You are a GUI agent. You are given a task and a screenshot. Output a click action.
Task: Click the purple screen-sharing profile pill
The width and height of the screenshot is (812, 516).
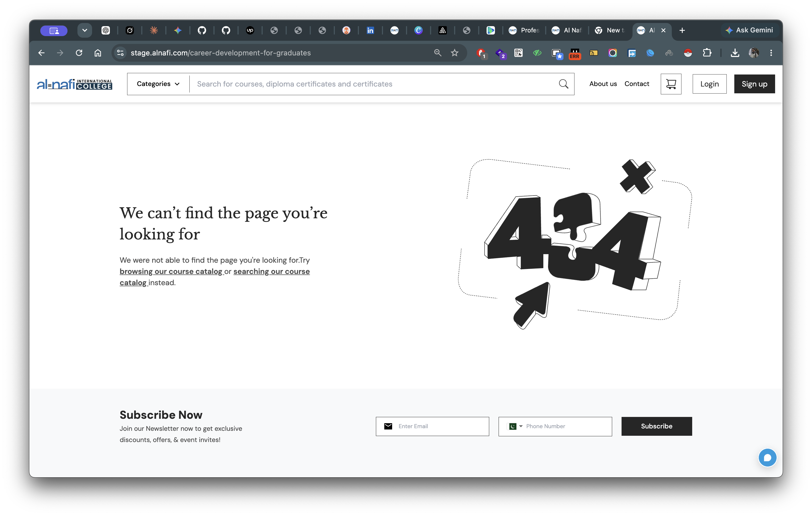54,31
